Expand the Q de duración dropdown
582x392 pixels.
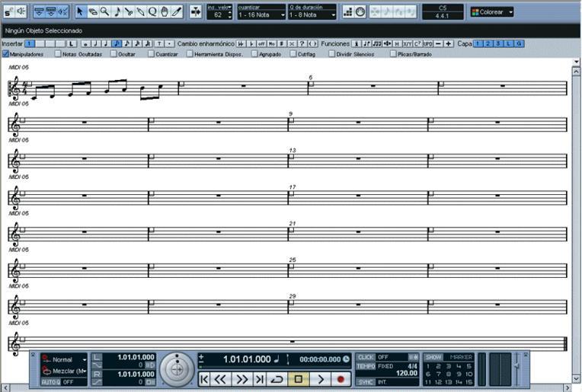(x=312, y=14)
